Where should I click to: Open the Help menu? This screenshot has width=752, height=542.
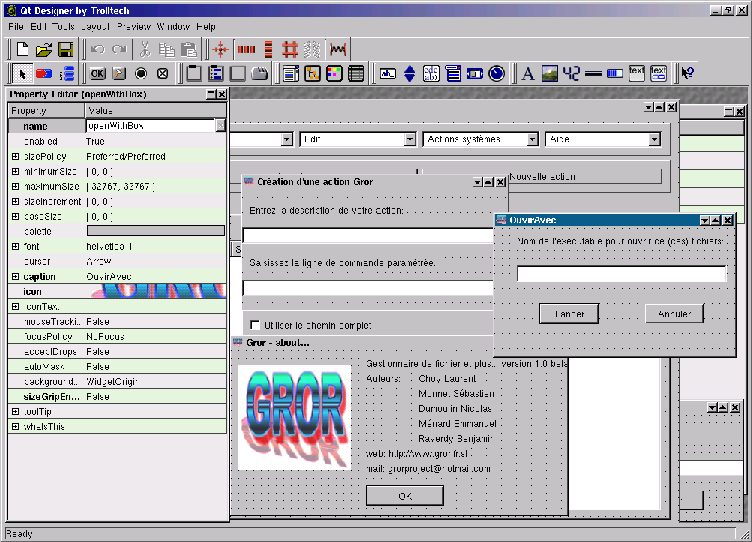206,27
